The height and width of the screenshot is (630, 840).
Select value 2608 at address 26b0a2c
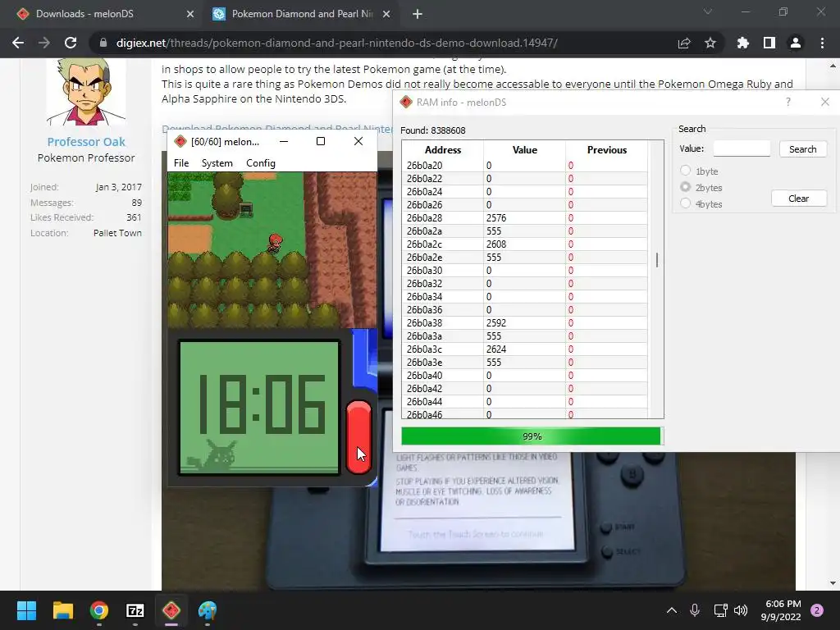[496, 244]
